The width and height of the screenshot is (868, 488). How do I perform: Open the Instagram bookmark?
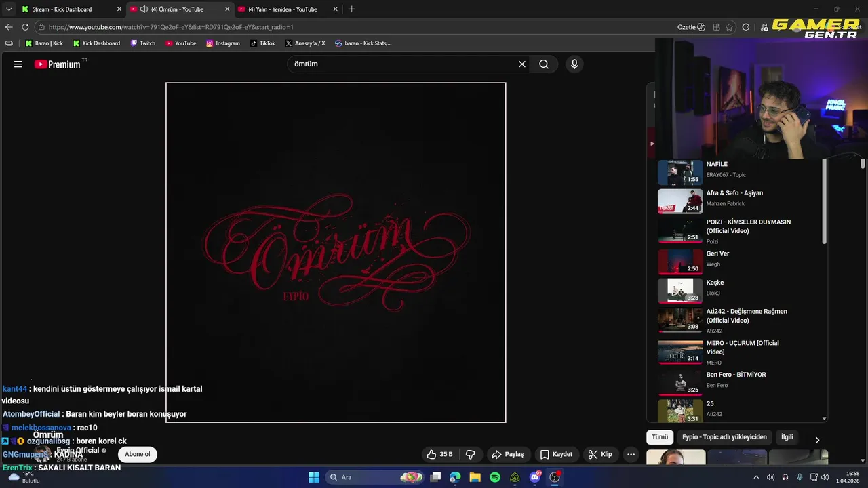223,43
